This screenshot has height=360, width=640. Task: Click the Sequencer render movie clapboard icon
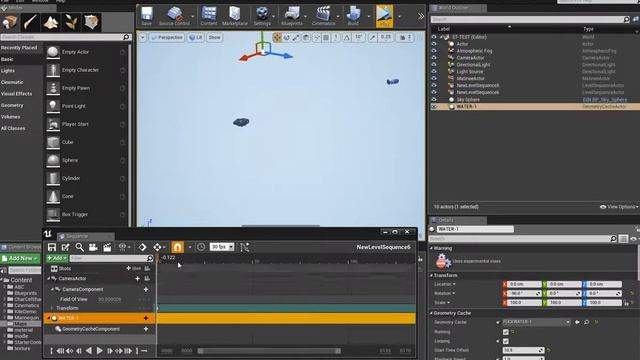(107, 247)
